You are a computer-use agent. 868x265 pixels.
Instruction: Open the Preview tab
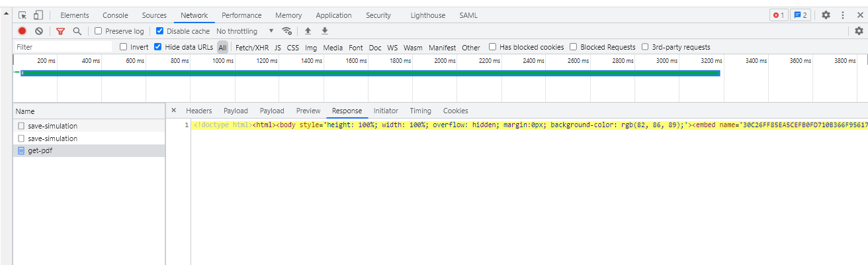308,111
